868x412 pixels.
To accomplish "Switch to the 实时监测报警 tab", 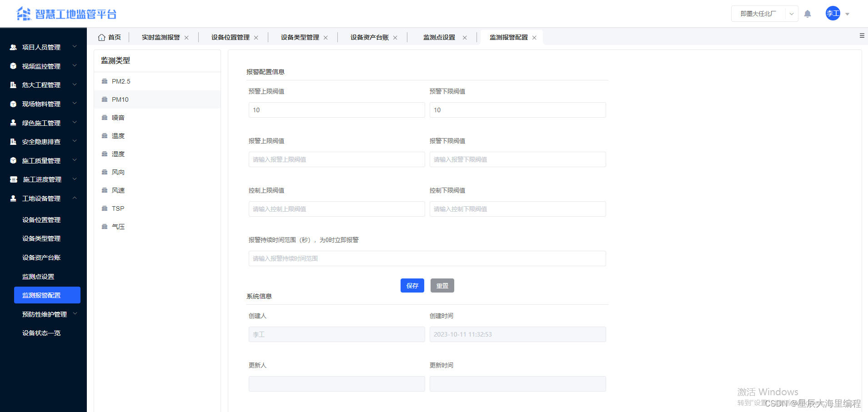I will [x=161, y=37].
